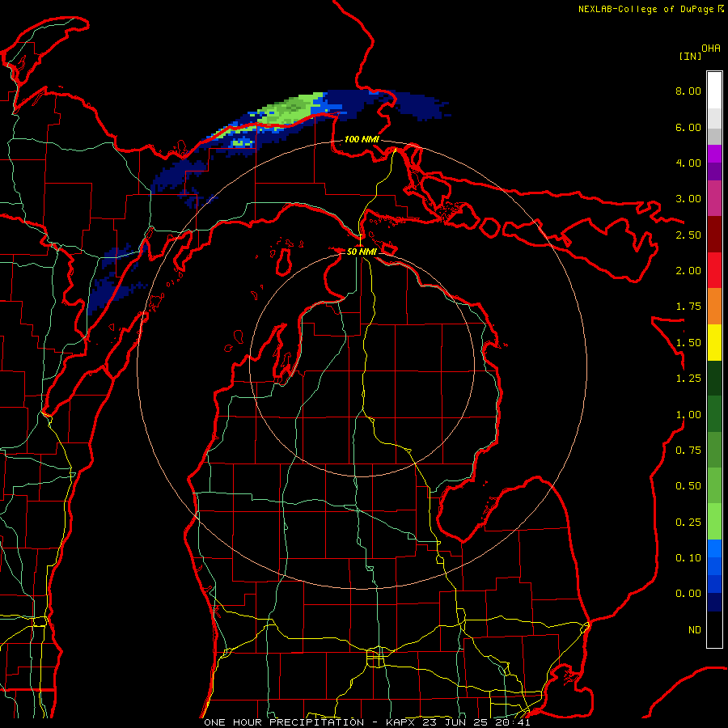Click the 8.00 legend value
The width and height of the screenshot is (728, 728).
pos(688,91)
